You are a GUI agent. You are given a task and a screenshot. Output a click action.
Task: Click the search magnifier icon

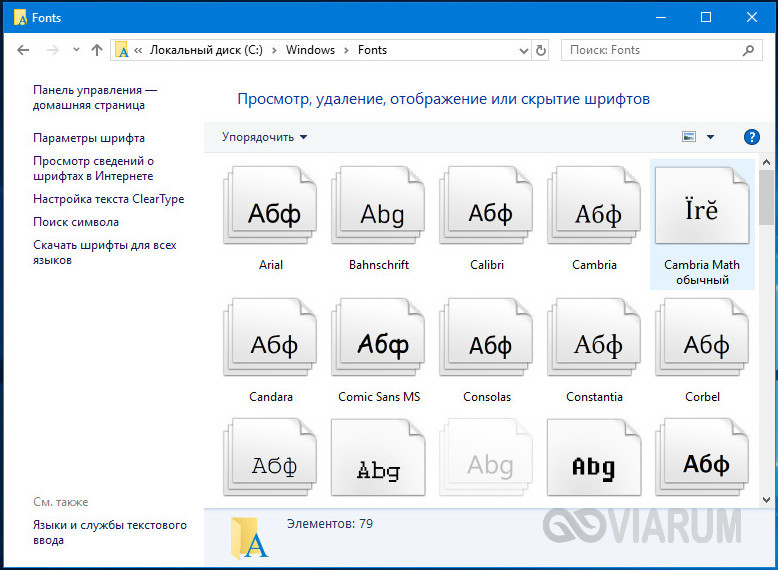pyautogui.click(x=748, y=50)
